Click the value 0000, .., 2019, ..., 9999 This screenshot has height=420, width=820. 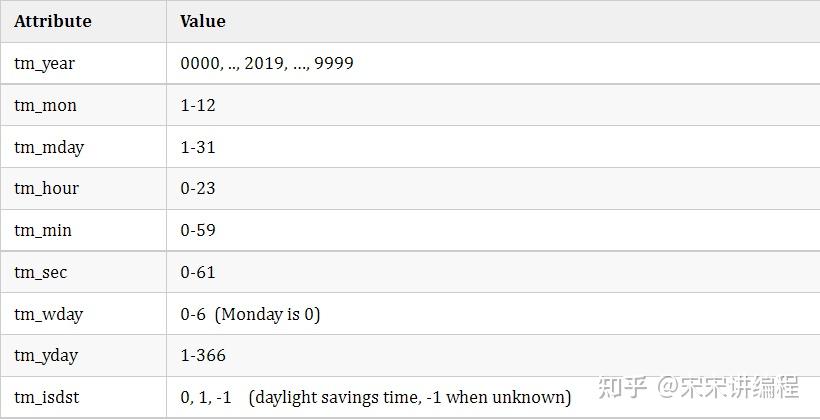click(267, 63)
